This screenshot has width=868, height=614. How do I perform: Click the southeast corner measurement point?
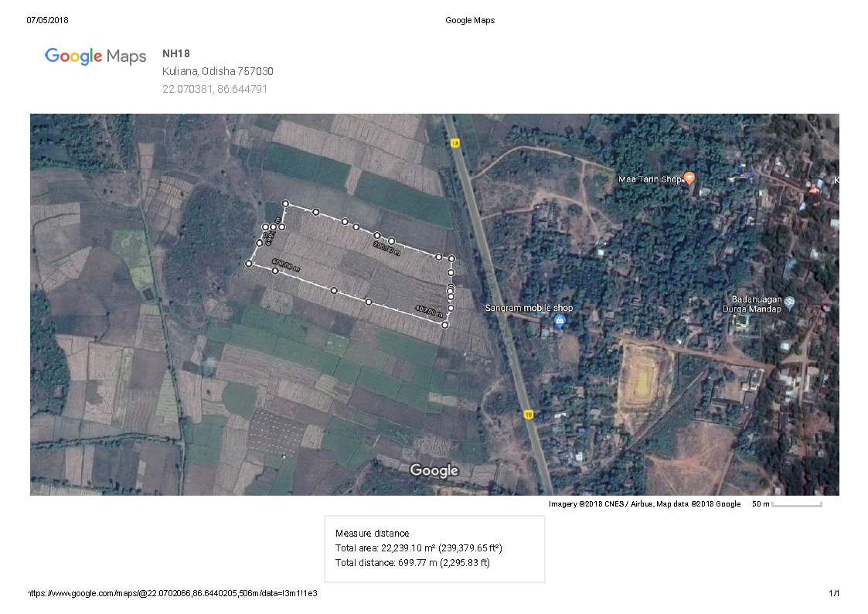point(445,325)
